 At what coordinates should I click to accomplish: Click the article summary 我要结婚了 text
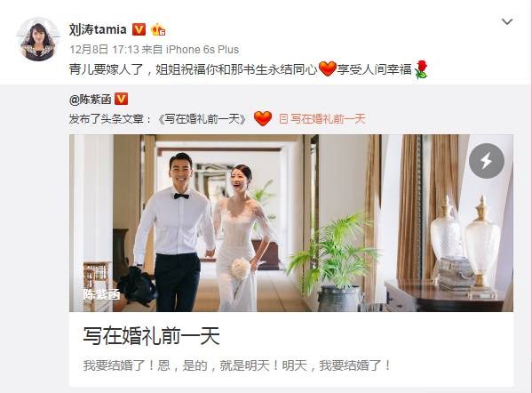coord(237,365)
